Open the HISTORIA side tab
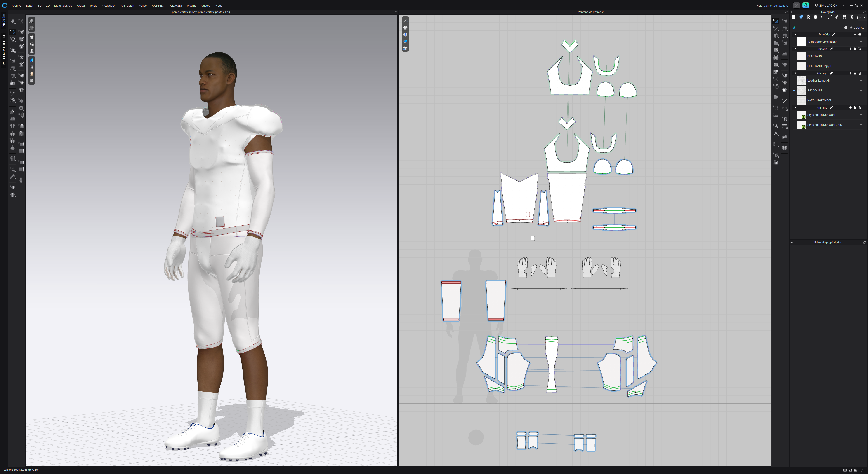 click(x=4, y=21)
